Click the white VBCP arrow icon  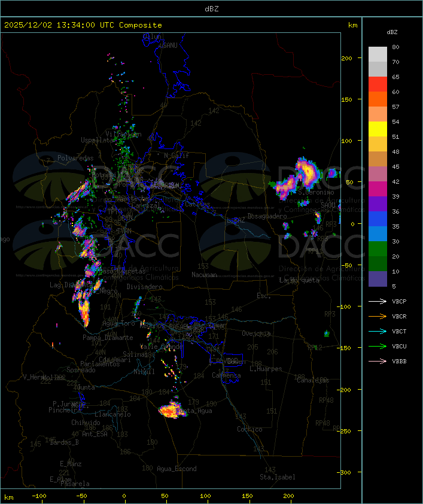[378, 302]
